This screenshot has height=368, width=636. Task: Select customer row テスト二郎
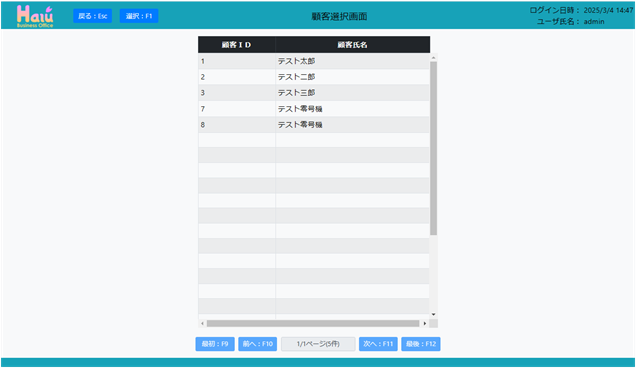coord(314,77)
